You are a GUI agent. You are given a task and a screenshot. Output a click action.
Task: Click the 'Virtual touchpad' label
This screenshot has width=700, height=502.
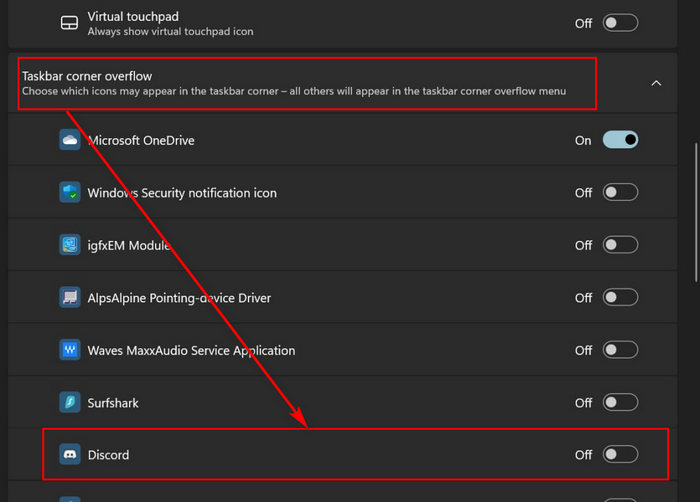tap(133, 17)
